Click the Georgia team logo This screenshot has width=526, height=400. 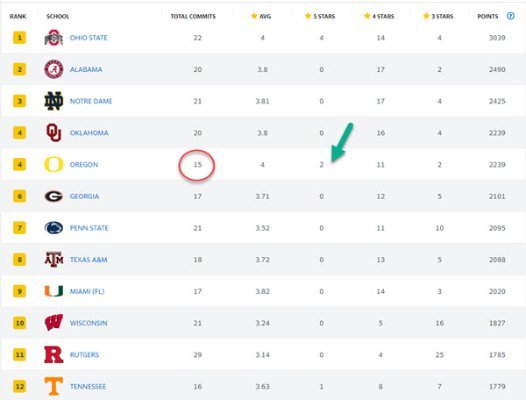click(54, 196)
